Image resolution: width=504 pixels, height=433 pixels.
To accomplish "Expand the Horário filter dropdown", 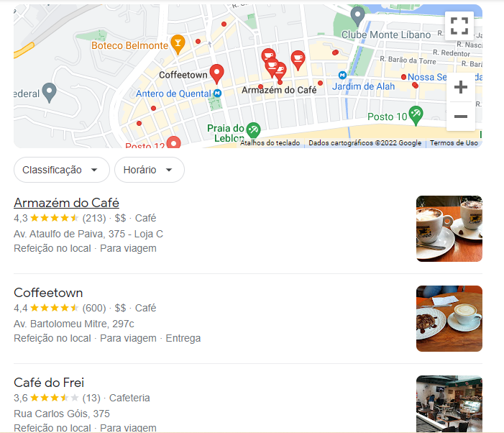I will (x=150, y=170).
